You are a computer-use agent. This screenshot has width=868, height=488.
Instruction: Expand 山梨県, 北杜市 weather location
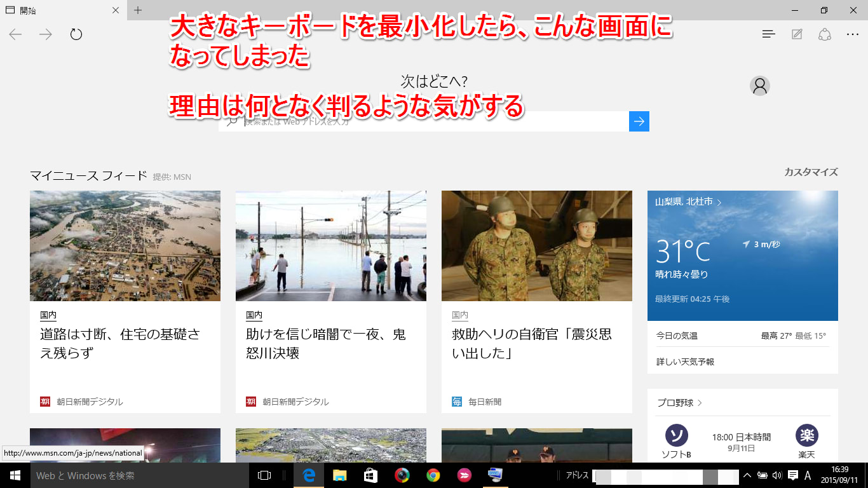pos(688,202)
